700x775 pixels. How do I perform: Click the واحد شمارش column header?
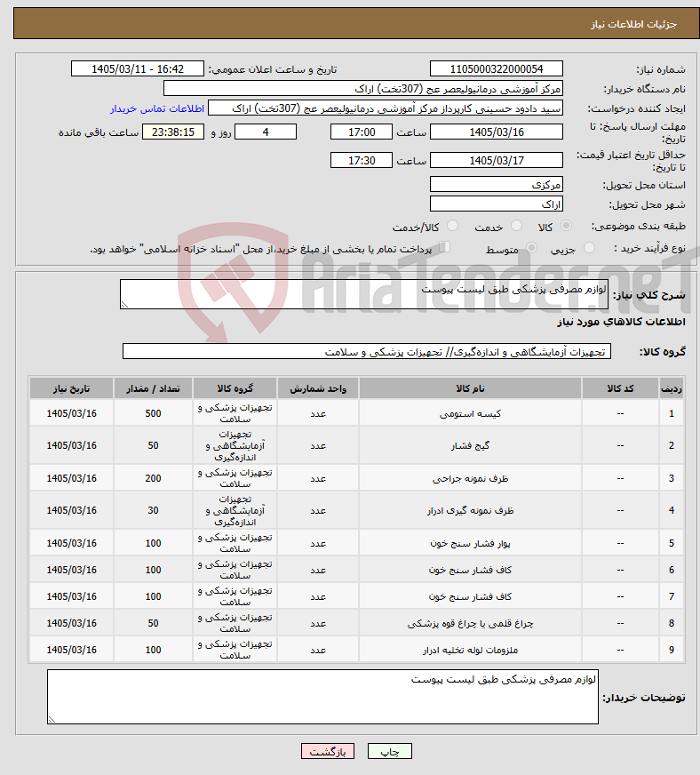pyautogui.click(x=318, y=388)
